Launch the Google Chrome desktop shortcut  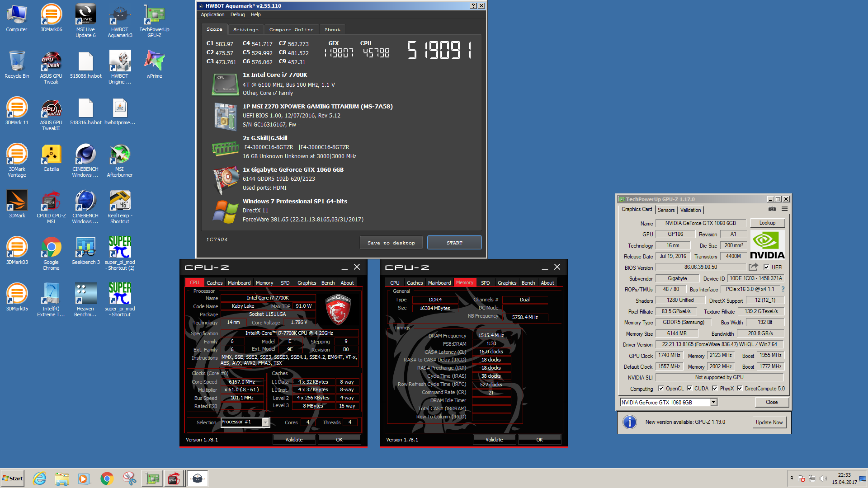click(x=51, y=253)
